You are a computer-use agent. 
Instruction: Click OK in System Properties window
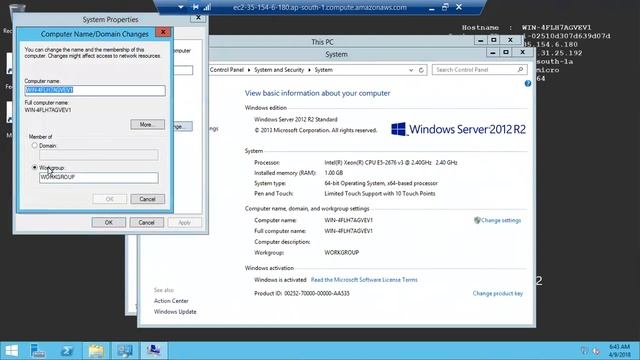tap(109, 222)
